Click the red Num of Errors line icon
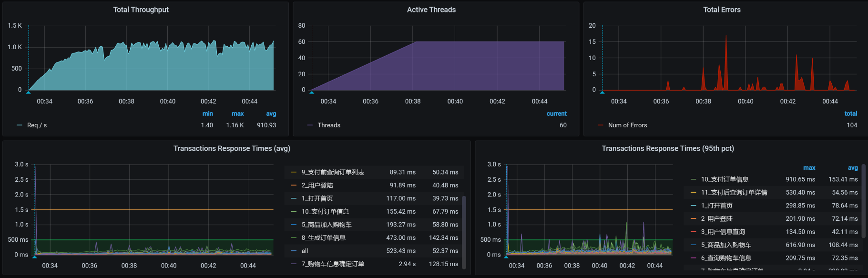This screenshot has width=868, height=278. pos(601,125)
